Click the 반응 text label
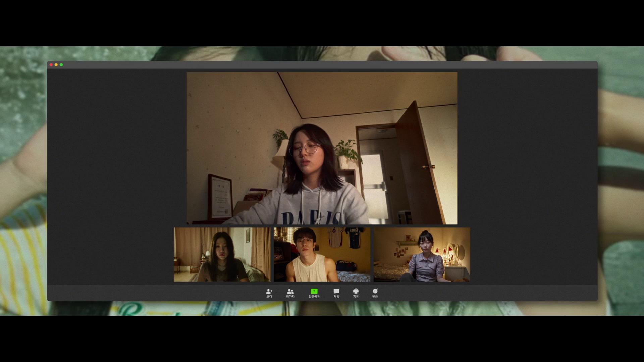The width and height of the screenshot is (644, 362). 375,297
